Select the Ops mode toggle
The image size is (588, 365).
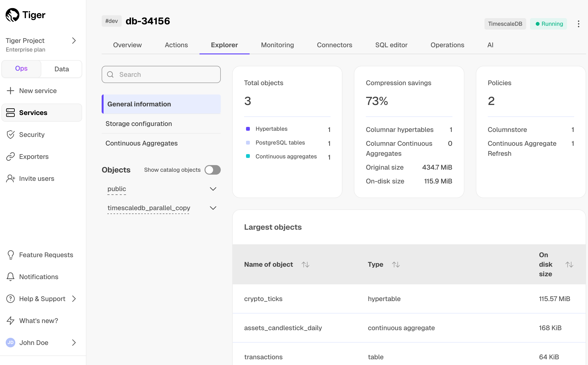coord(21,68)
